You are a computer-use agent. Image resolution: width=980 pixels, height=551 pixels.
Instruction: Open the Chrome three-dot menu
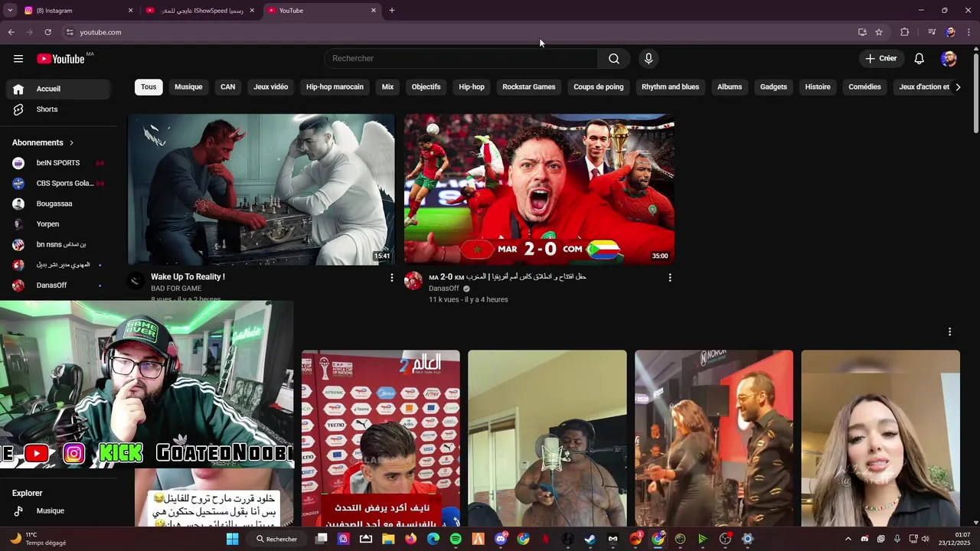(969, 32)
